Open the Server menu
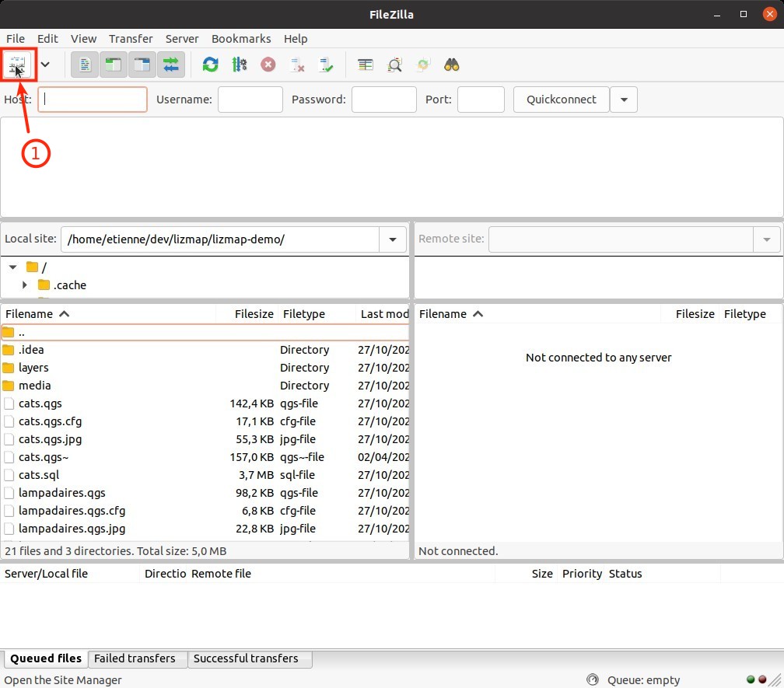Image resolution: width=784 pixels, height=688 pixels. 182,38
